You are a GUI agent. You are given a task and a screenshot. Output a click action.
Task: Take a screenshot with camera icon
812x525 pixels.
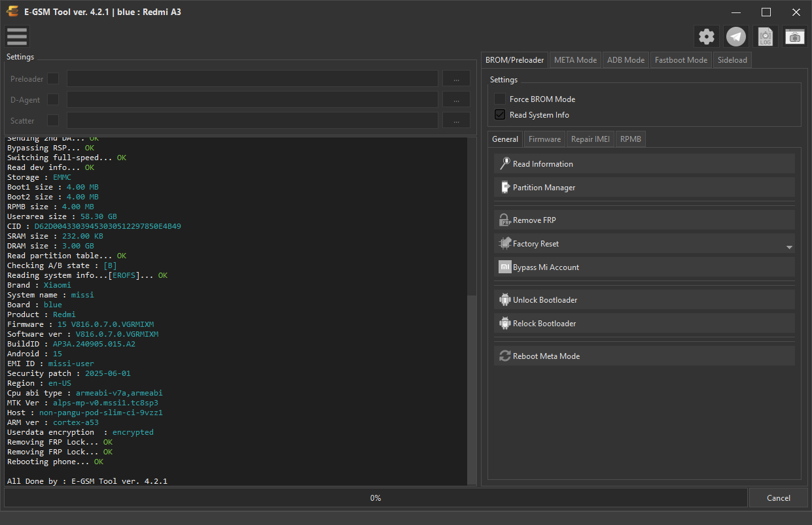click(795, 37)
